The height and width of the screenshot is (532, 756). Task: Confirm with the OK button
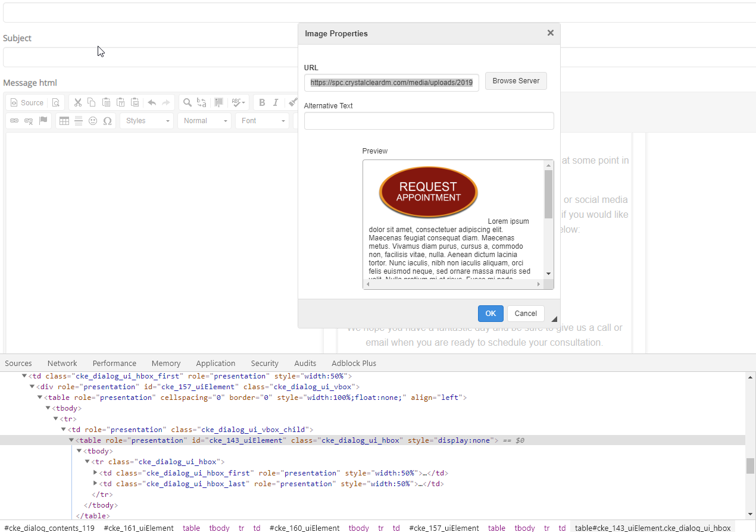(x=490, y=313)
